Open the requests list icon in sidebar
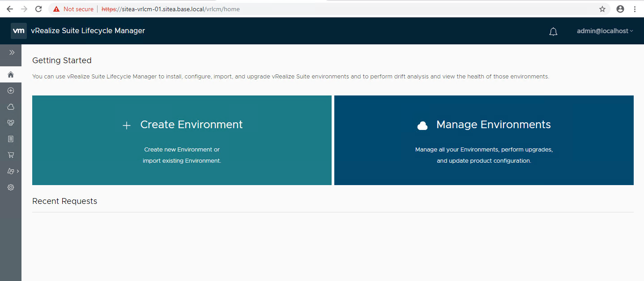644x281 pixels. (x=11, y=139)
